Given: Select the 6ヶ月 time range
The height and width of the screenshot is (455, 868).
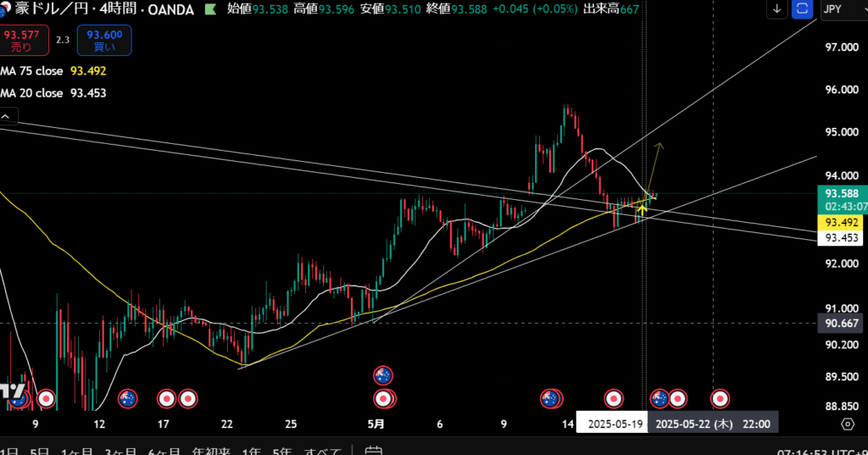Looking at the screenshot, I should pos(164,451).
